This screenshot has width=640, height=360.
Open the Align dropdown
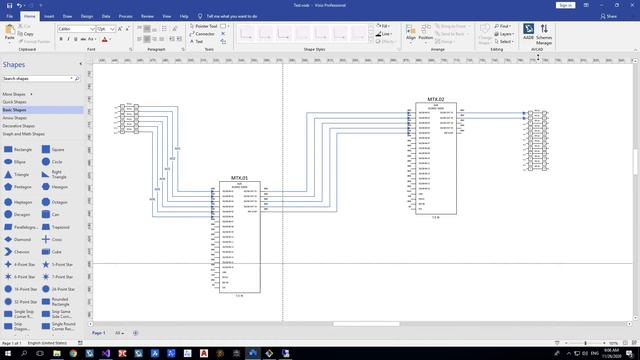coord(411,33)
